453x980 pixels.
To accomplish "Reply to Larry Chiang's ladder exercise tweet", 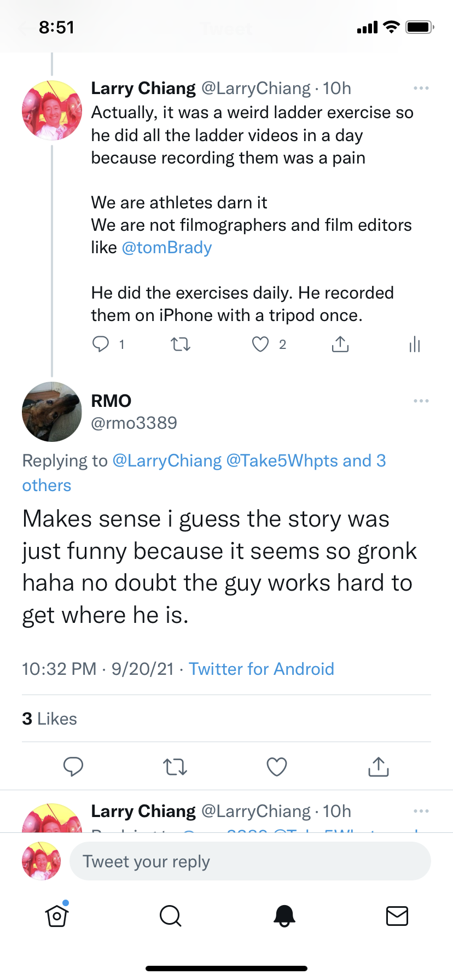I will (101, 344).
